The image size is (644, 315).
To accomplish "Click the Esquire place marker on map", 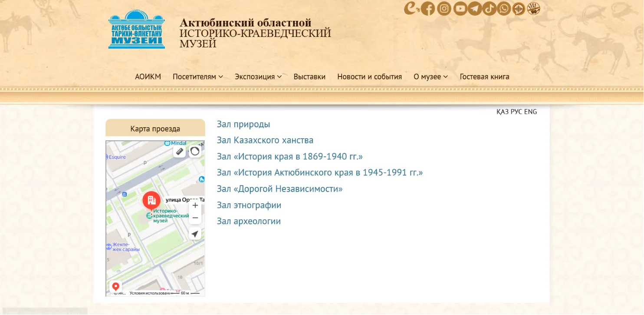I will pyautogui.click(x=107, y=157).
